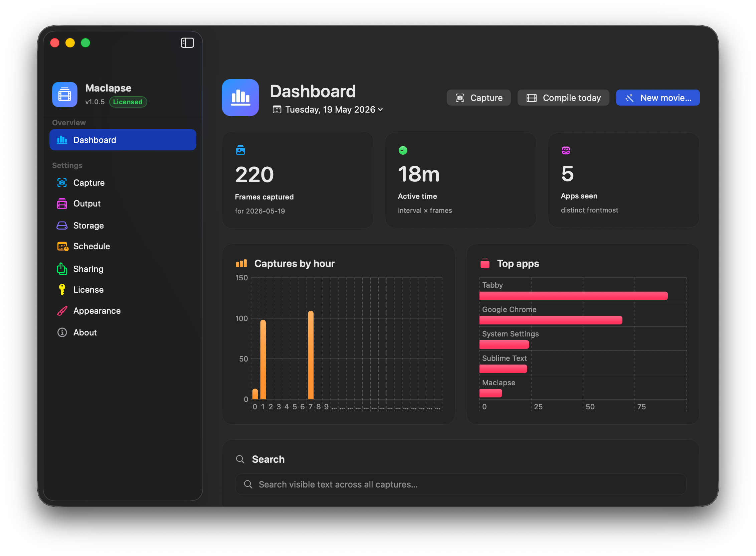Click the Maclapse bar in Top apps
The width and height of the screenshot is (756, 556).
click(x=491, y=393)
